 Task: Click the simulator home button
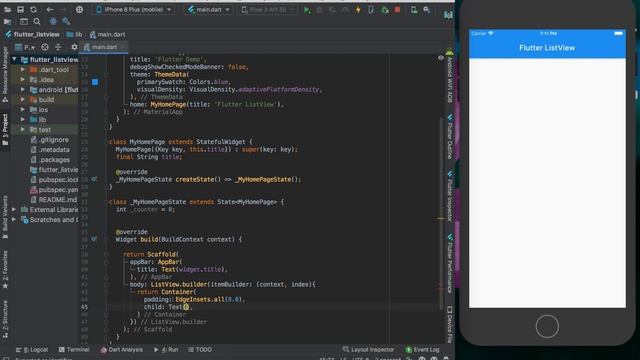click(547, 326)
